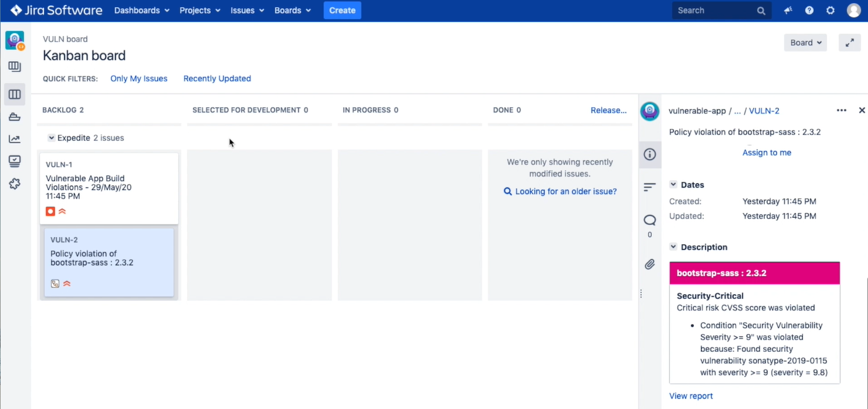Open Releases ship icon in the sidebar
The width and height of the screenshot is (868, 409).
pos(15,117)
